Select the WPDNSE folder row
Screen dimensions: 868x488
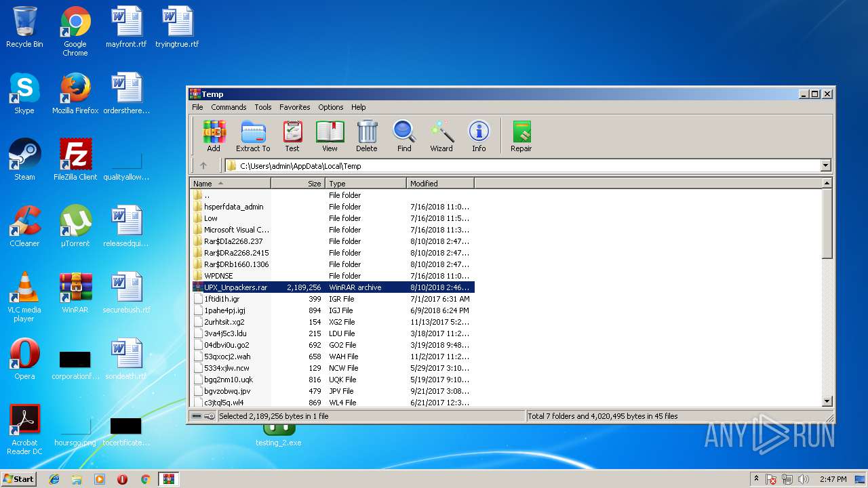[x=332, y=276]
